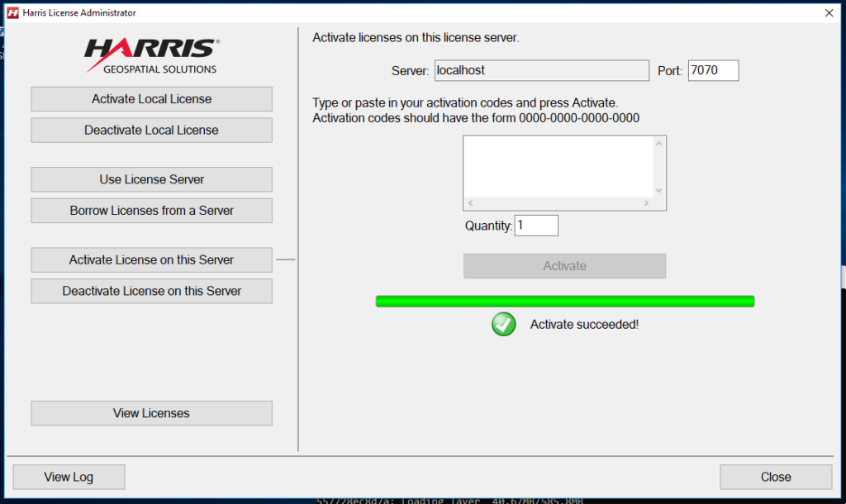Click the '0000-0000-0000-0000' format hint line
846x504 pixels.
pyautogui.click(x=476, y=118)
